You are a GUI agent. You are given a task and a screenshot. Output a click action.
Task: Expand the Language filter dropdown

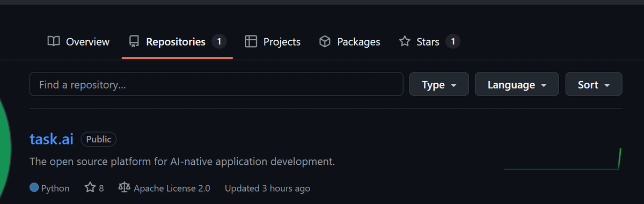(x=517, y=84)
